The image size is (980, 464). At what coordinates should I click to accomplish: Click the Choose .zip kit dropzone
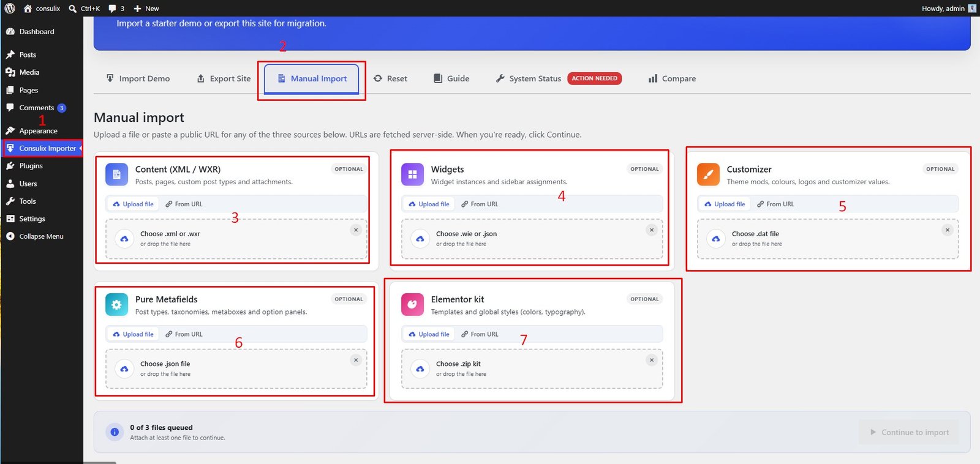coord(532,369)
